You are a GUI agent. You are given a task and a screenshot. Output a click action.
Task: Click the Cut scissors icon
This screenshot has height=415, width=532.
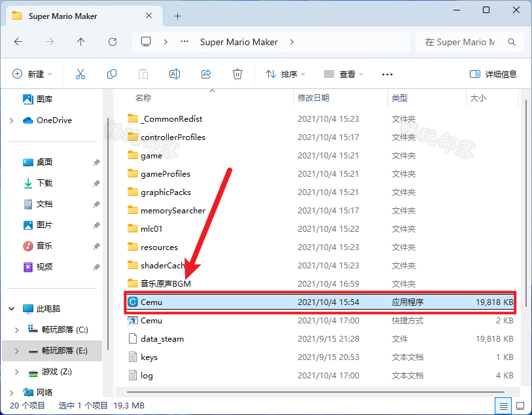(x=80, y=74)
